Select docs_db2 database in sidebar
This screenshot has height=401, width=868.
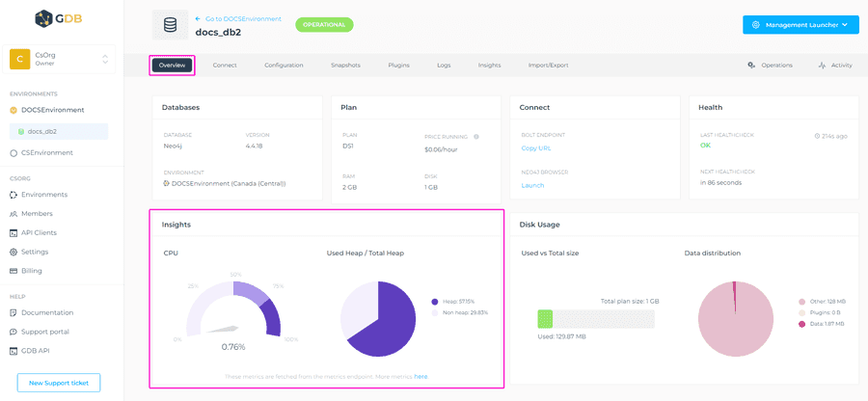(59, 132)
